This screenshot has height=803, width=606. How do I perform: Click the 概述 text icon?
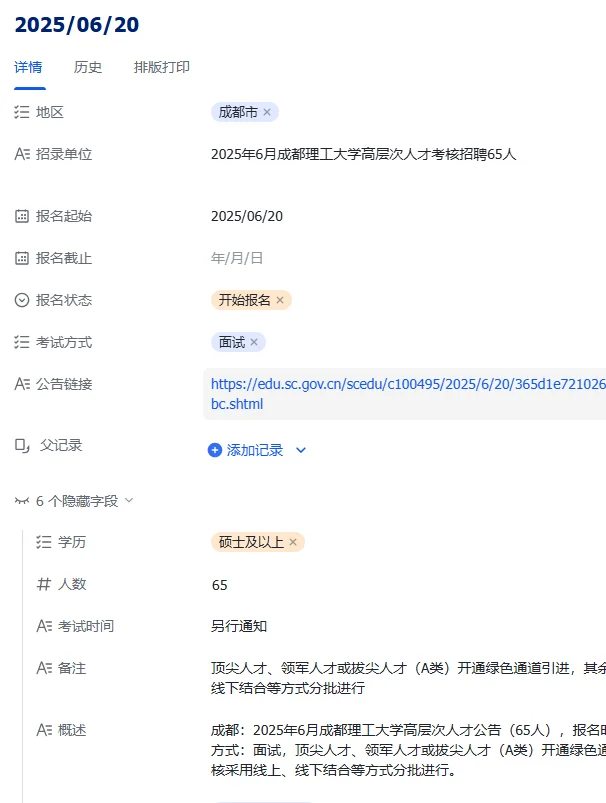coord(44,730)
